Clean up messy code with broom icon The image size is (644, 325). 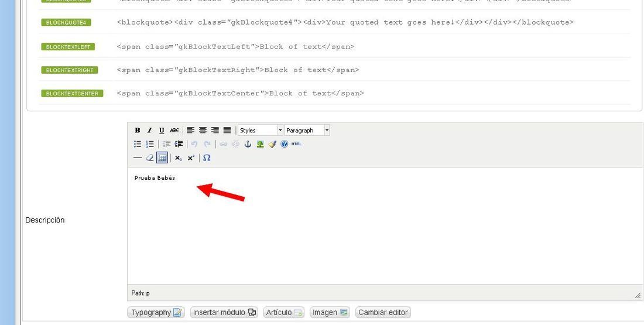point(272,144)
